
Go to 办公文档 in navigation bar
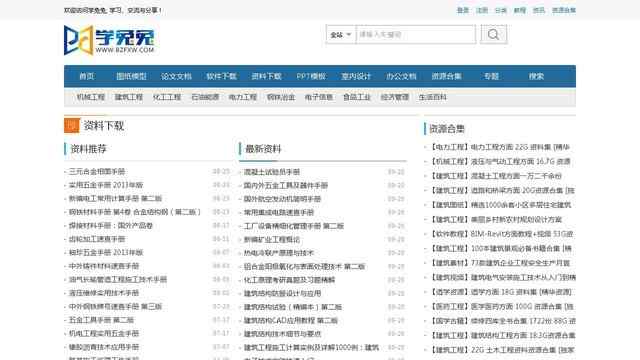(401, 76)
